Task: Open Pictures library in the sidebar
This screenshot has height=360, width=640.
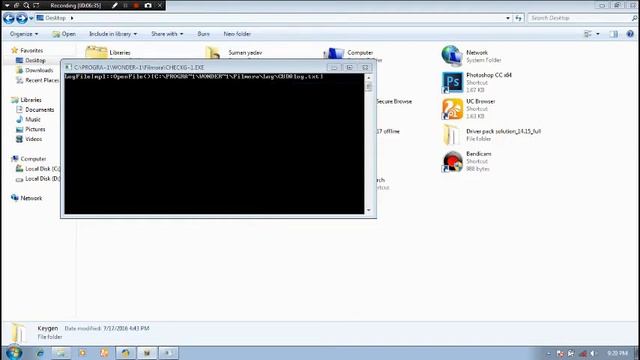Action: pos(35,129)
